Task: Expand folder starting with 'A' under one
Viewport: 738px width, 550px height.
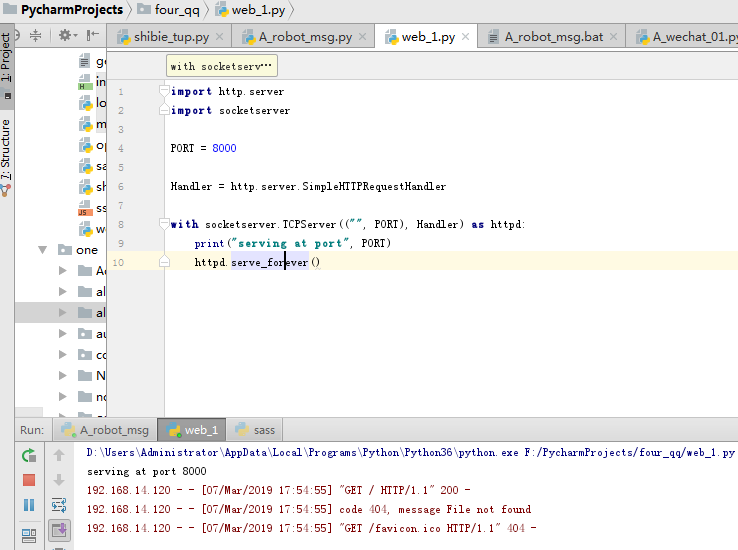Action: coord(62,271)
